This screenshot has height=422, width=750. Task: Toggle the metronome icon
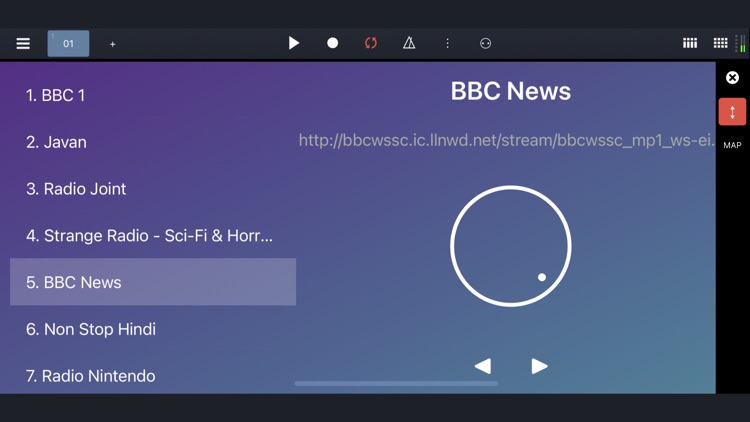tap(409, 43)
